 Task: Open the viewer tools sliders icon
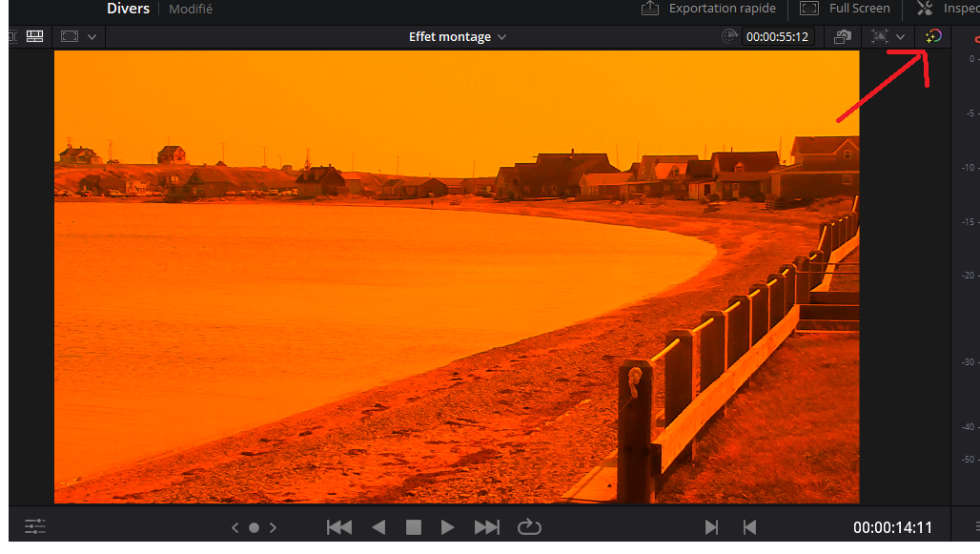pyautogui.click(x=35, y=526)
